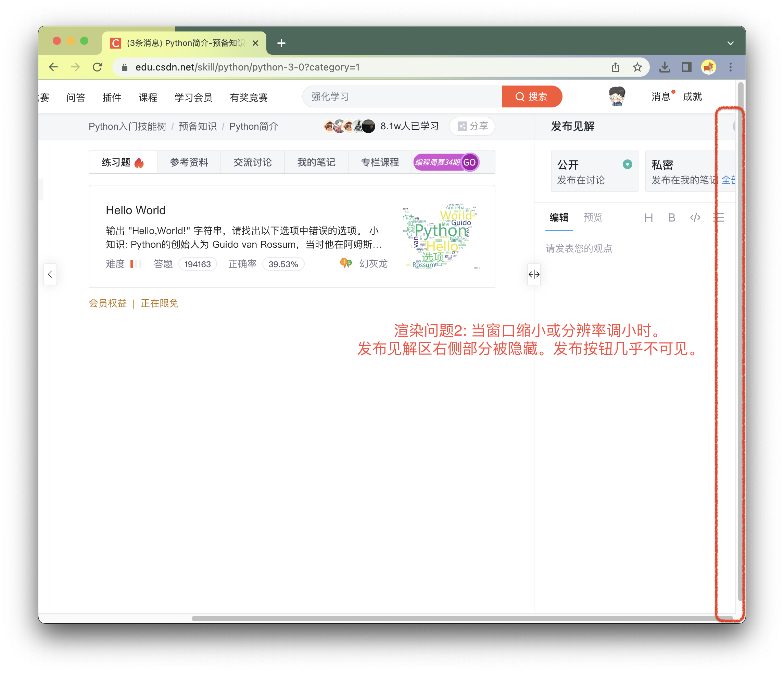Expand tab search dropdown chevron
Viewport: 784px width, 674px height.
pos(730,43)
